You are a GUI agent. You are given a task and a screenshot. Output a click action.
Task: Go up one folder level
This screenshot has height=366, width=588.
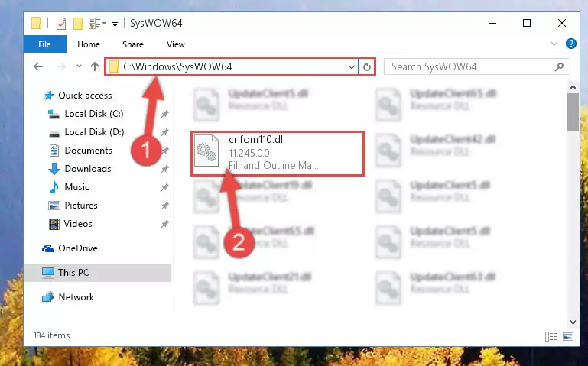[x=95, y=66]
